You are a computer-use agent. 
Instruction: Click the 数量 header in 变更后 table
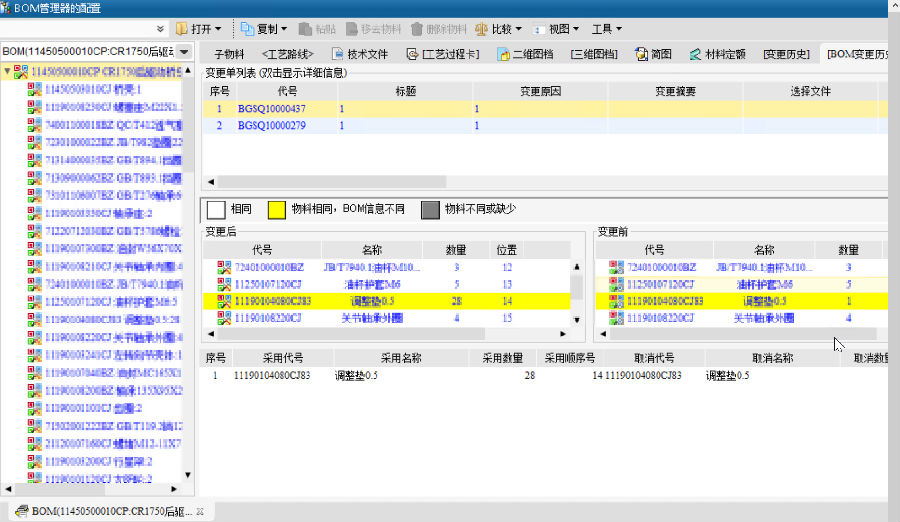point(456,250)
